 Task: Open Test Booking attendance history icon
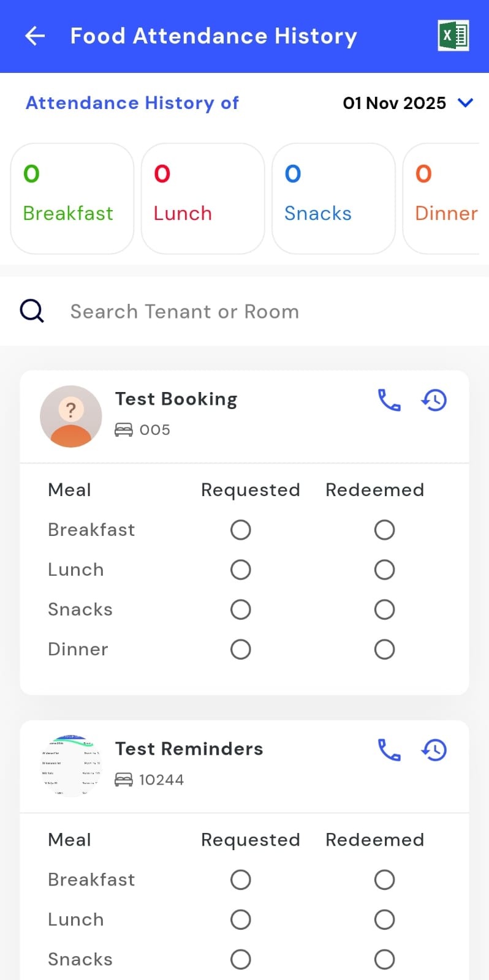coord(434,400)
